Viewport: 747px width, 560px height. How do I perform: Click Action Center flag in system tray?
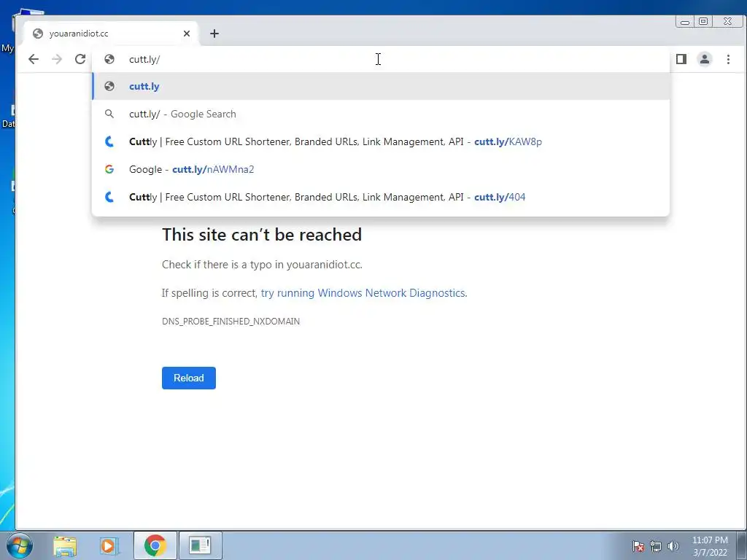(638, 546)
